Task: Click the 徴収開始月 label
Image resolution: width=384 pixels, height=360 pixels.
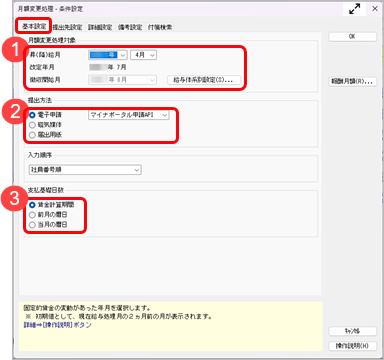Action: pos(45,80)
